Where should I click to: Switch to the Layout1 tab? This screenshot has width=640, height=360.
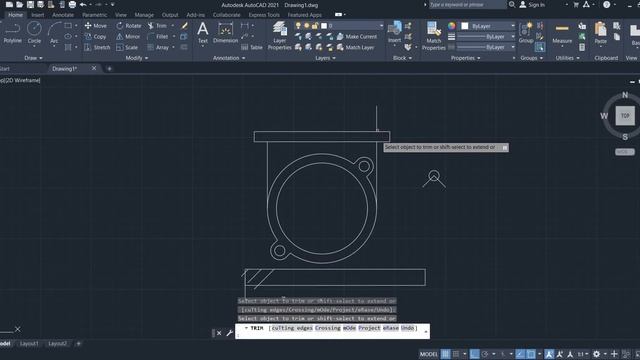(x=29, y=344)
